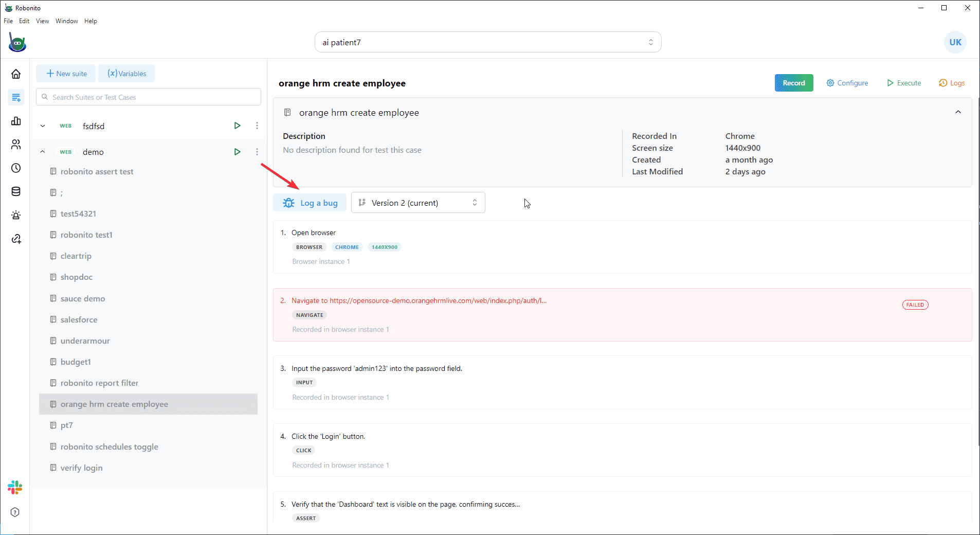Click step 4 Click the Login button
Screen dimensions: 980x535
click(622, 450)
